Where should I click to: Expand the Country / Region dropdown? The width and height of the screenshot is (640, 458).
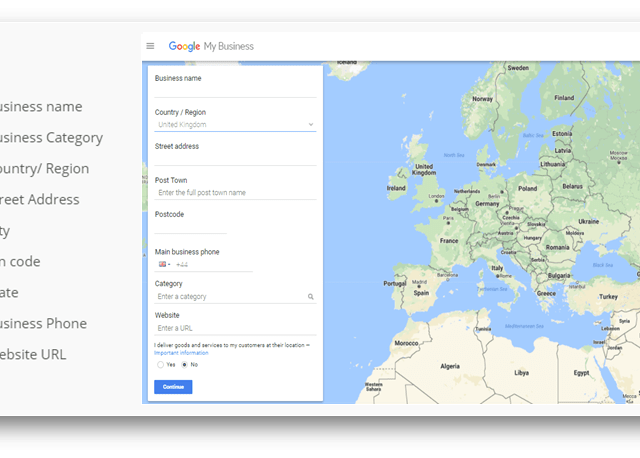tap(234, 125)
